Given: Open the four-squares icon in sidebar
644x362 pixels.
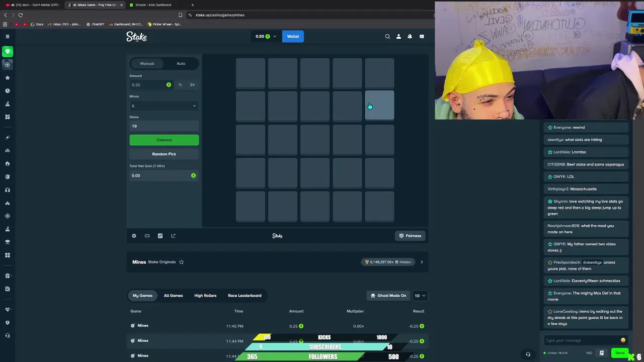Looking at the screenshot, I should (8, 255).
